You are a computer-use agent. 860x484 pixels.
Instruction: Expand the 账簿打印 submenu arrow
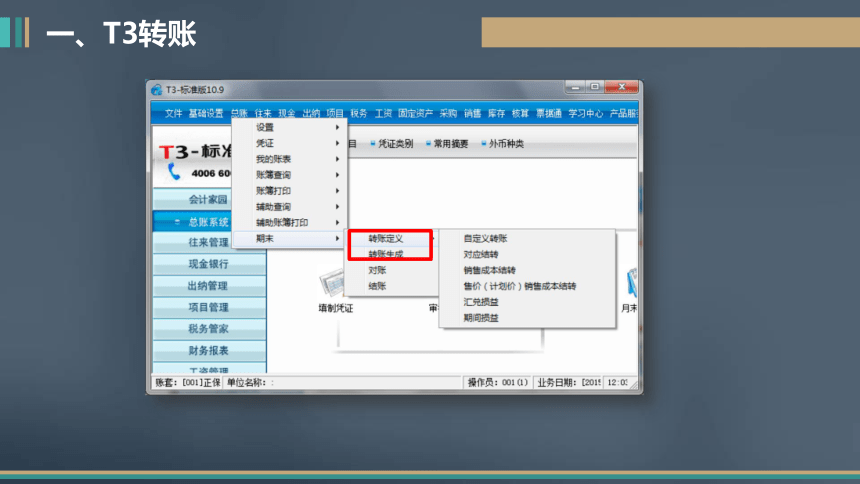click(x=337, y=191)
